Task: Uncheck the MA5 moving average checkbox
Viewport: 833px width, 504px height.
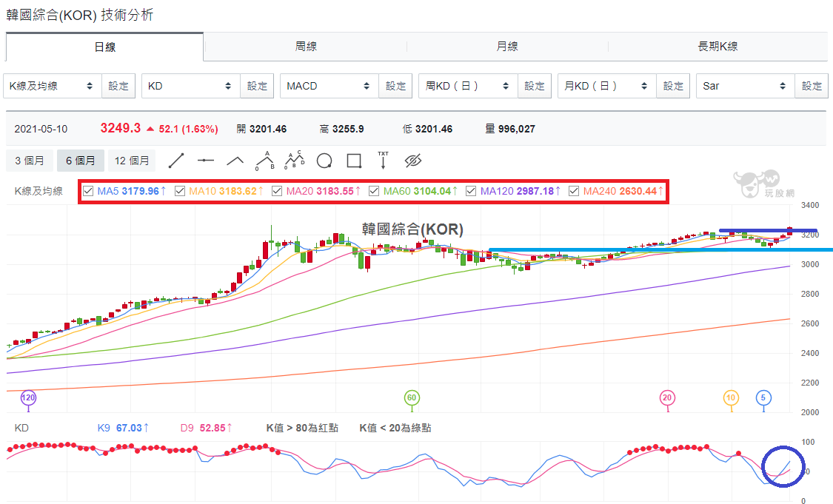Action: tap(88, 191)
